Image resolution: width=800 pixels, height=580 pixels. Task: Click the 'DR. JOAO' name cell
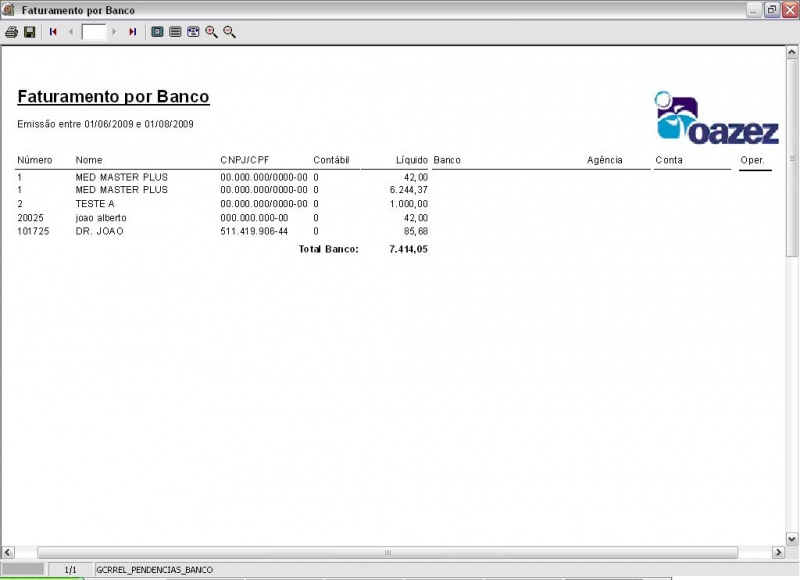(x=99, y=232)
